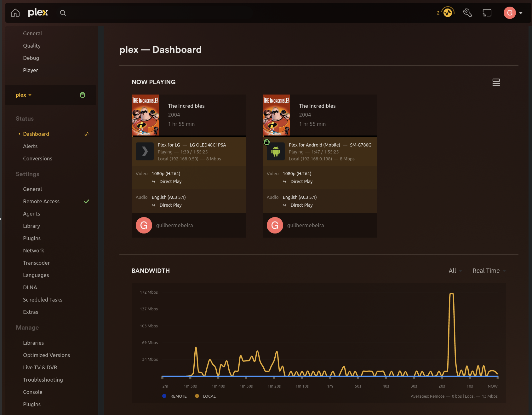This screenshot has height=415, width=532.
Task: Go to Plex home via house icon
Action: (15, 13)
